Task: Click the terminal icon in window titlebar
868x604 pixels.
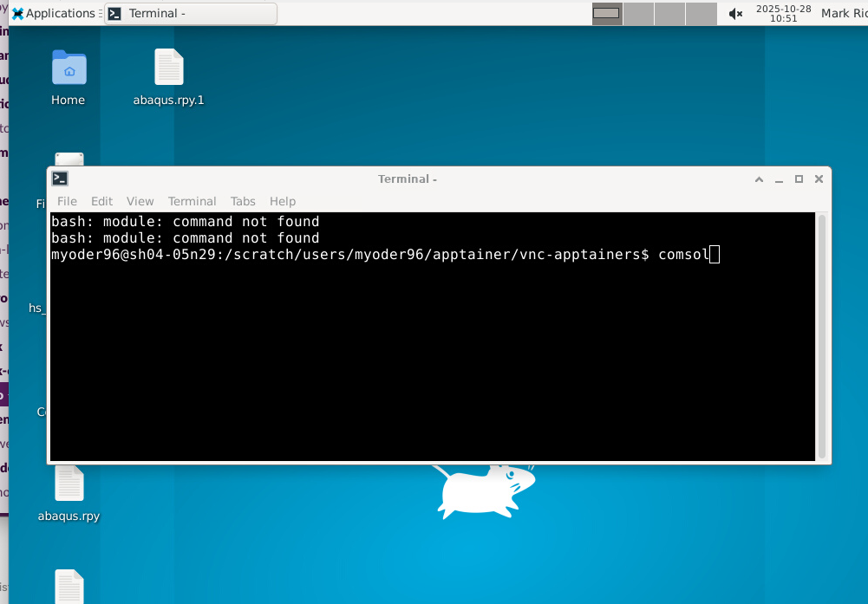Action: (x=60, y=179)
